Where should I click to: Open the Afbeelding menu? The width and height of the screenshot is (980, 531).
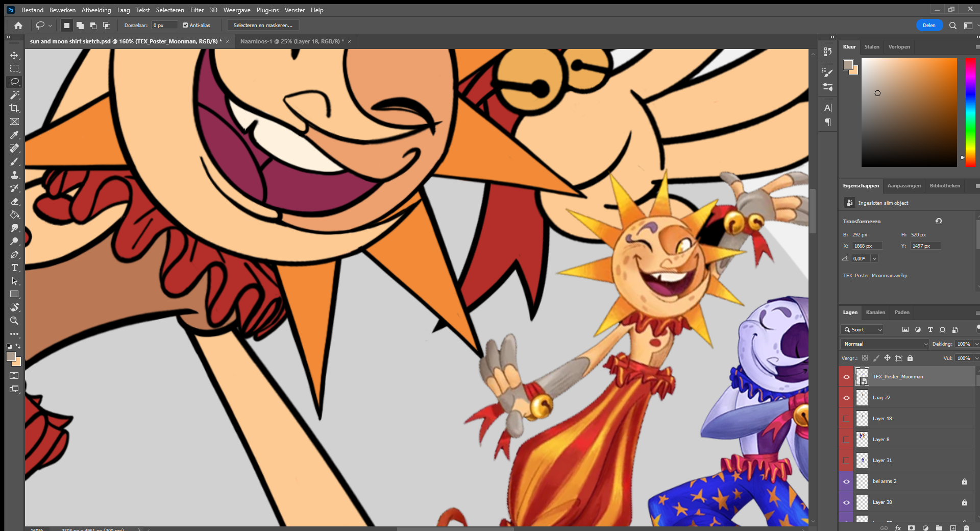tap(96, 10)
